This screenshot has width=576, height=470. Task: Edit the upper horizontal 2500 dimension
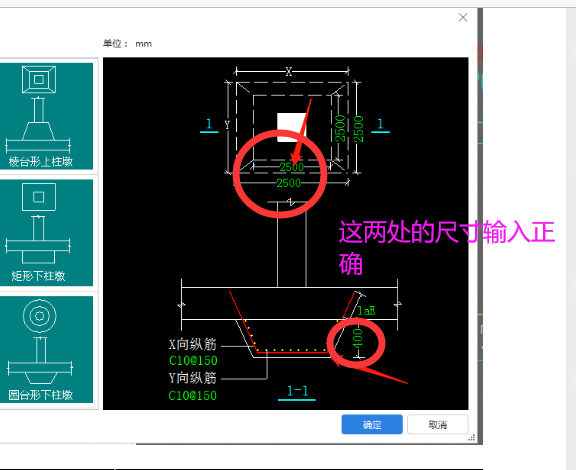click(292, 167)
